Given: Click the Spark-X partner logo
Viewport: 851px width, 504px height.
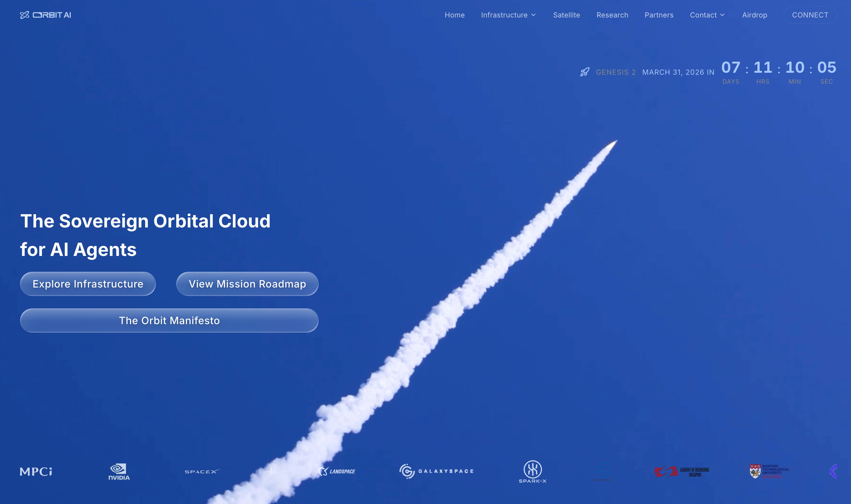Looking at the screenshot, I should pyautogui.click(x=532, y=471).
